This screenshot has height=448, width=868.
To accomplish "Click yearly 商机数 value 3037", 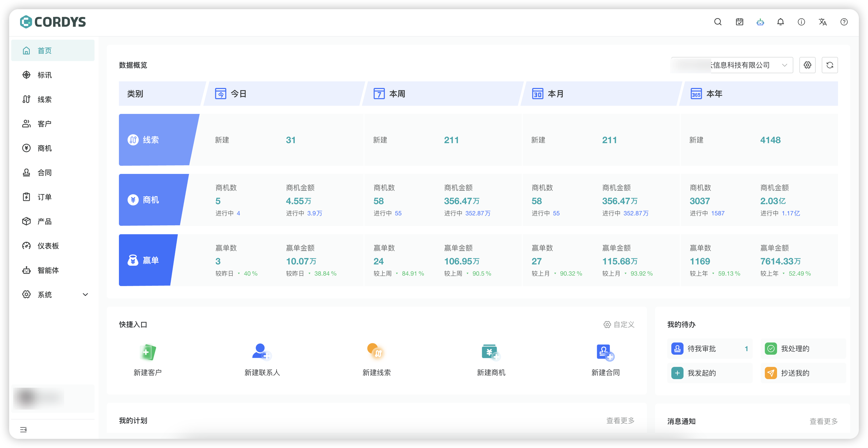I will [x=700, y=201].
